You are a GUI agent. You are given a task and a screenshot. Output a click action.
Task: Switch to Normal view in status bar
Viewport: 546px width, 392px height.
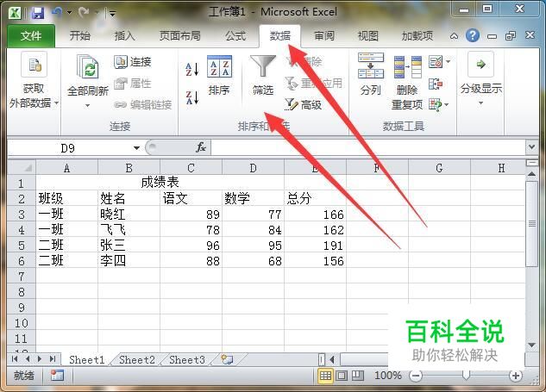click(x=325, y=376)
